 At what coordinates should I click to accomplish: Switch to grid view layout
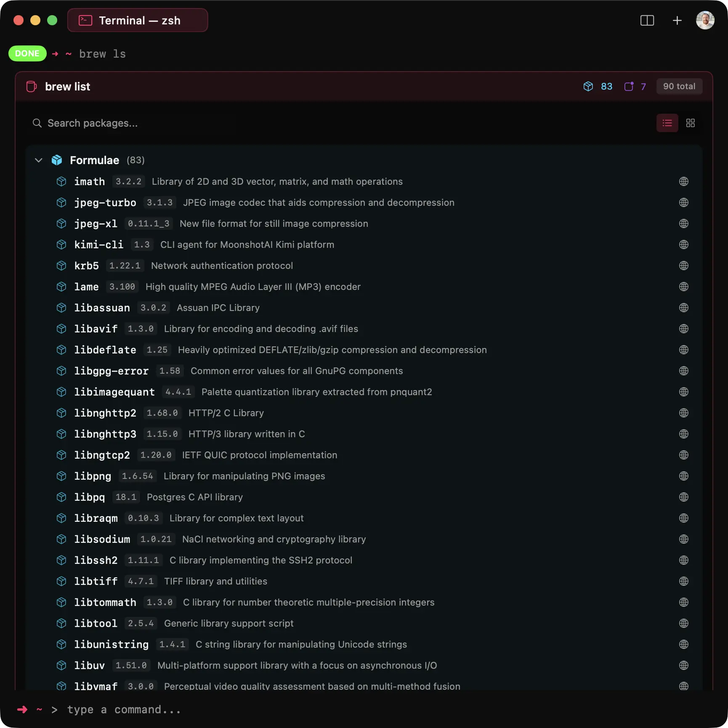tap(690, 123)
